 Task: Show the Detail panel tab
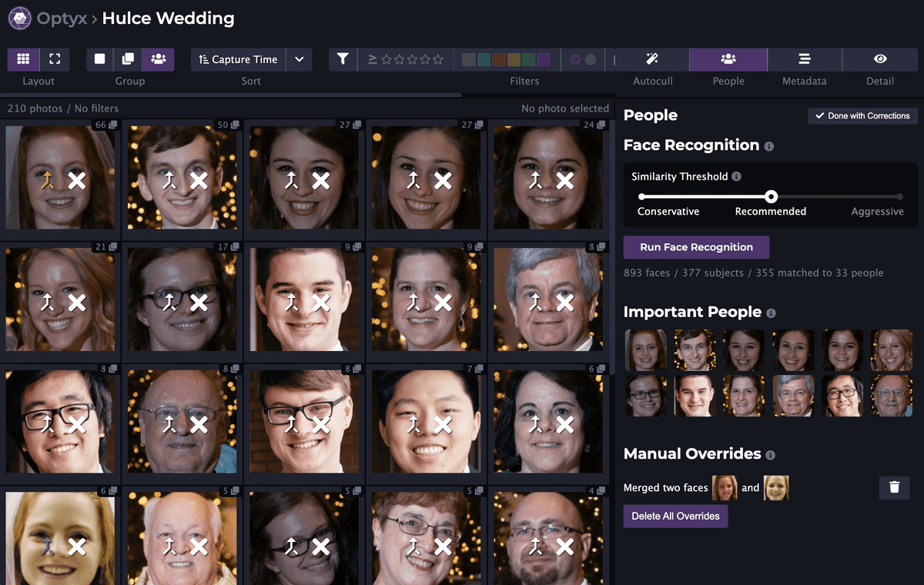pos(880,59)
